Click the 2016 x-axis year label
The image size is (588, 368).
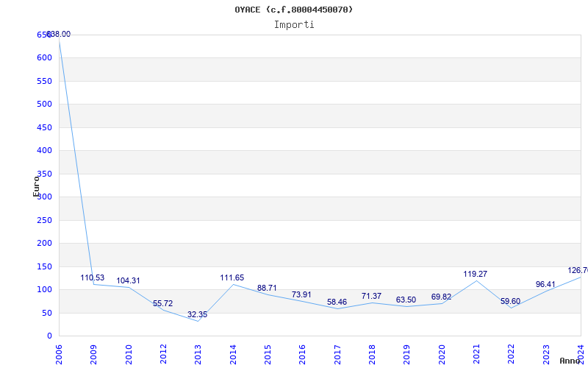(303, 355)
